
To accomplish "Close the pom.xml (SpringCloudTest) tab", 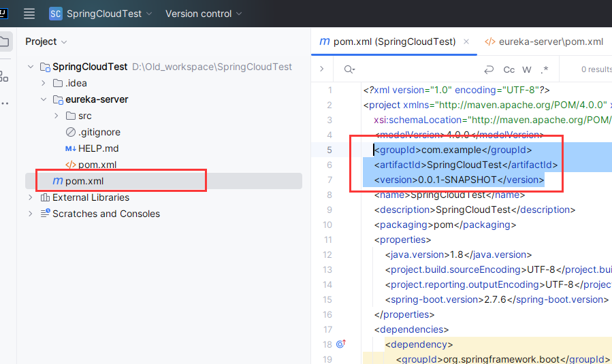I will [x=466, y=42].
